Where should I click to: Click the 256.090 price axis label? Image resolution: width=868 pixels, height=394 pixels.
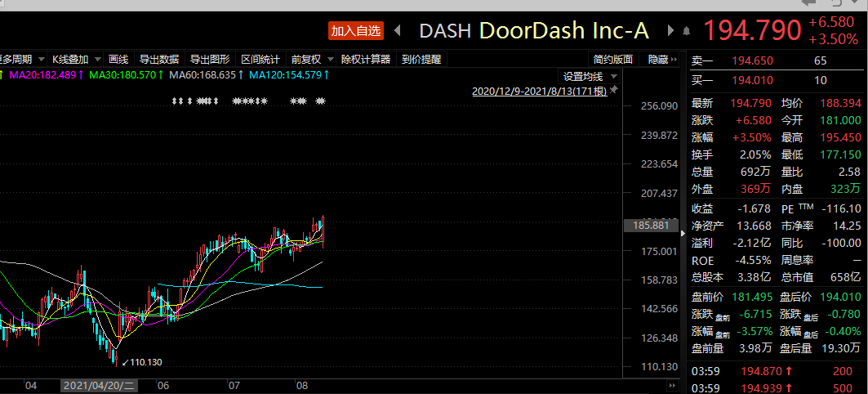pos(659,105)
